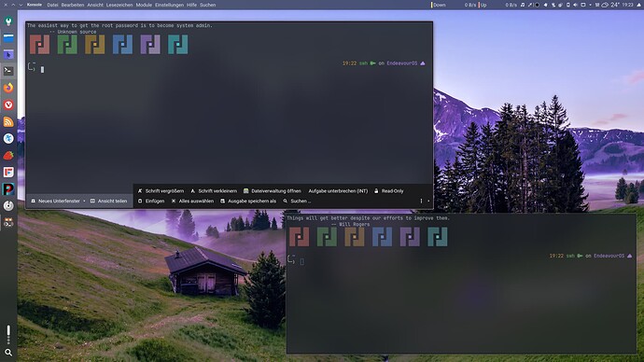Open the Hilfe menu
Viewport: 644px width, 362px height.
tap(192, 5)
